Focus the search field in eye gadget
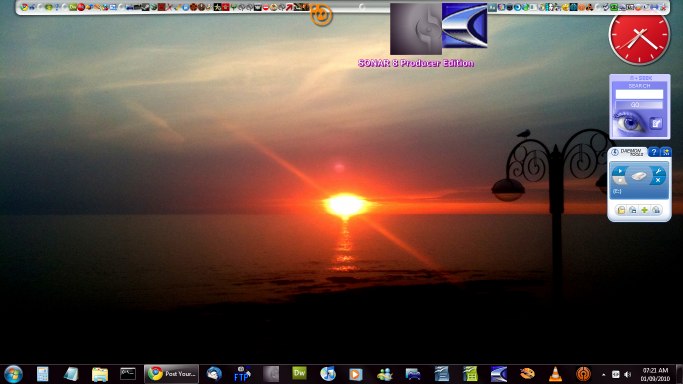Image resolution: width=683 pixels, height=384 pixels. (639, 94)
